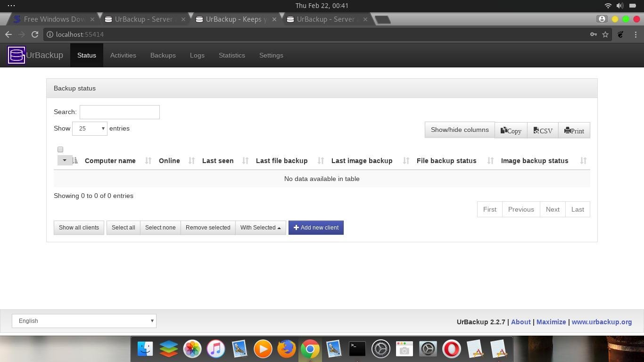Open Terminal from the dock
Screen dimensions: 644x362
coord(357,349)
